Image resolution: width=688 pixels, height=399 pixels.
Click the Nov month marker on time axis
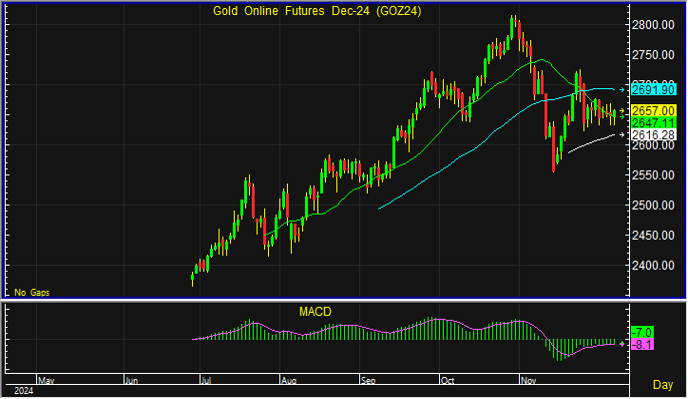[529, 381]
